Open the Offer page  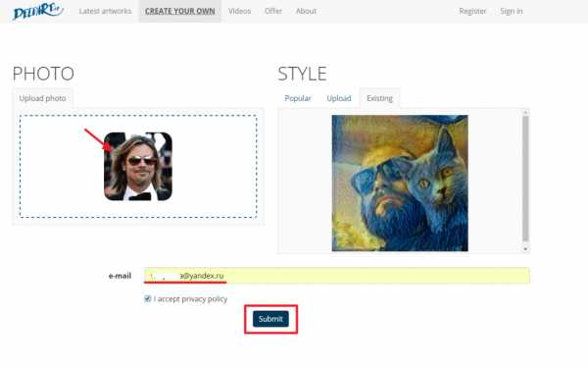(273, 11)
